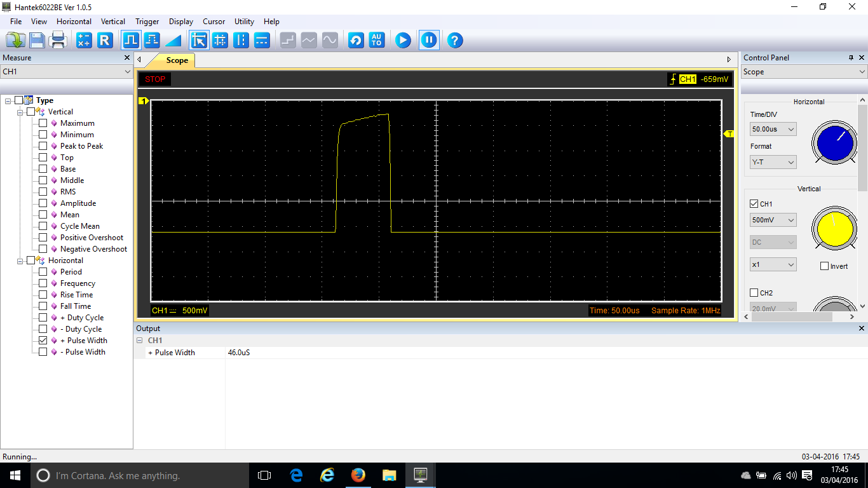The image size is (868, 488).
Task: Uncheck the + Pulse Width measurement
Action: (43, 341)
